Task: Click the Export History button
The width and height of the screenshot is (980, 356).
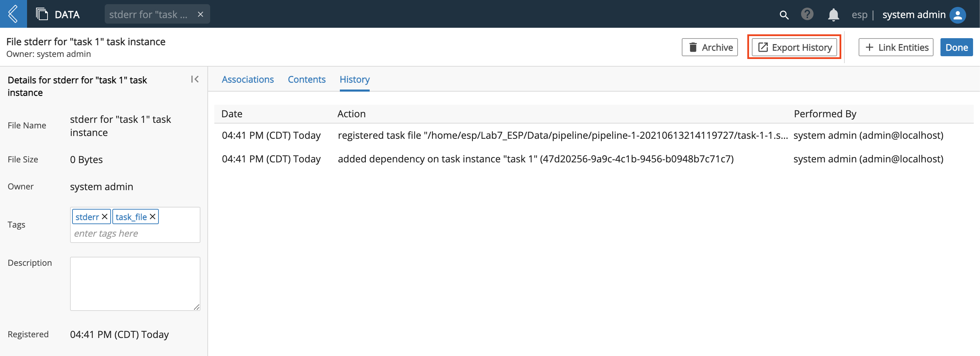Action: 794,47
